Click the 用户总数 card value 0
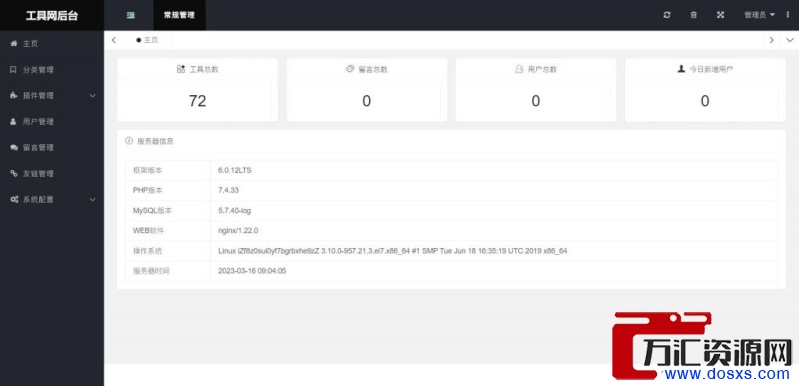Viewport: 799px width, 386px height. [536, 101]
